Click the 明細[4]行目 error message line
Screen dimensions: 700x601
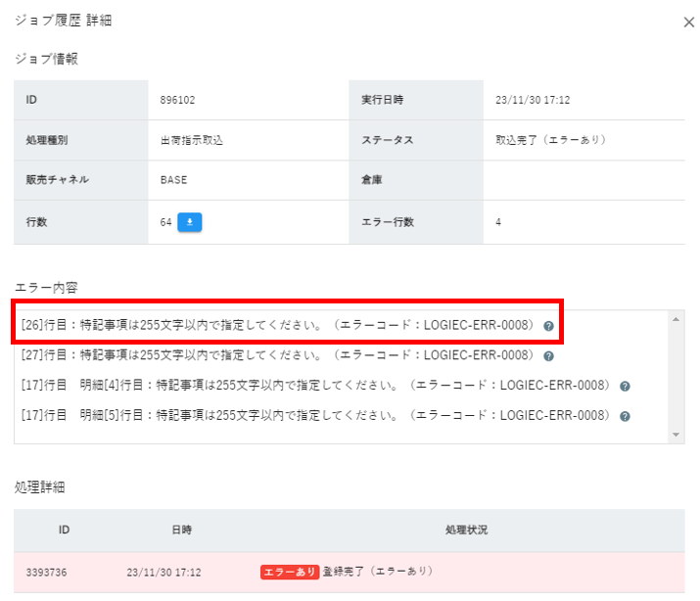click(315, 386)
